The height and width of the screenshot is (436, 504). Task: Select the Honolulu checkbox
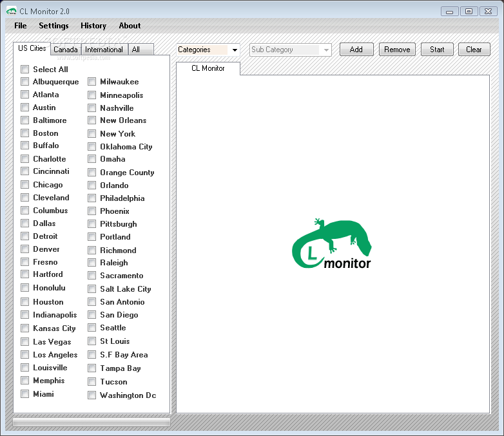tap(24, 288)
